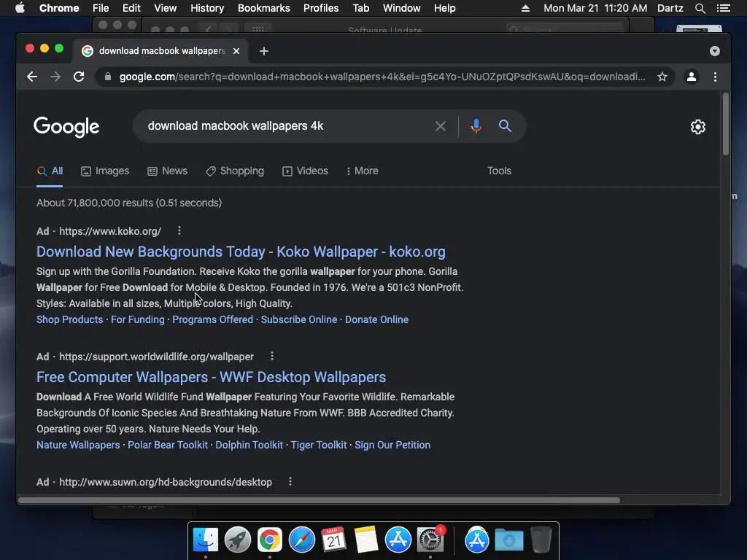This screenshot has width=747, height=560.
Task: Open the tab search dropdown arrow
Action: [715, 51]
